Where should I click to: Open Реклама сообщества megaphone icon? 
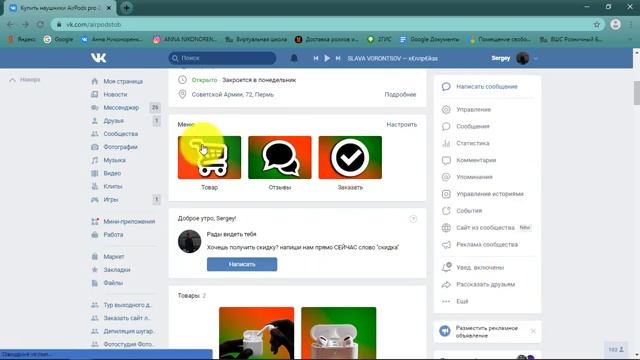446,244
